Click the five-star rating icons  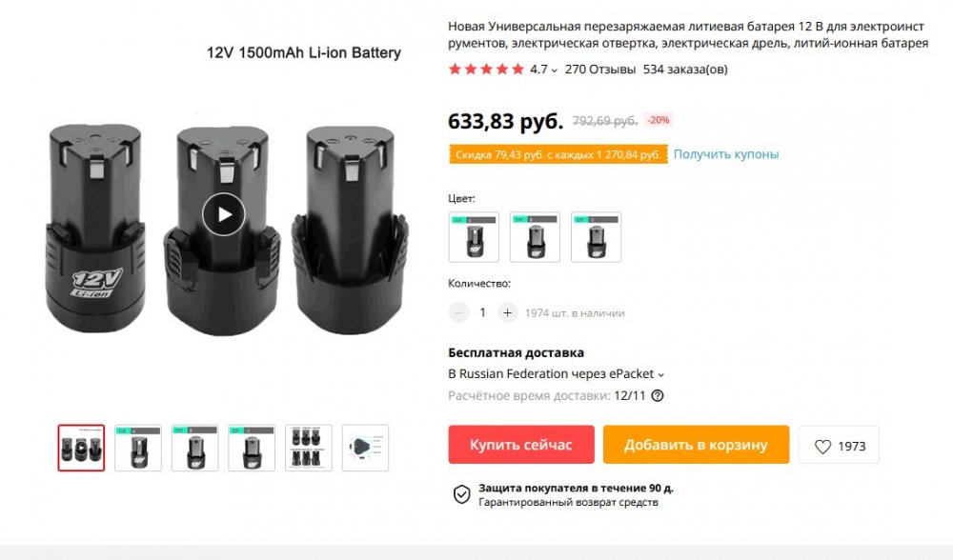486,70
